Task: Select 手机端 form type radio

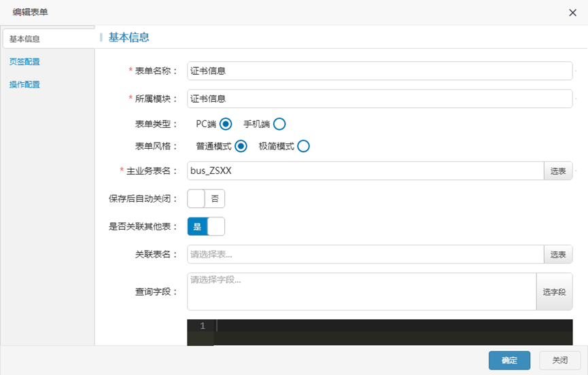Action: coord(279,124)
